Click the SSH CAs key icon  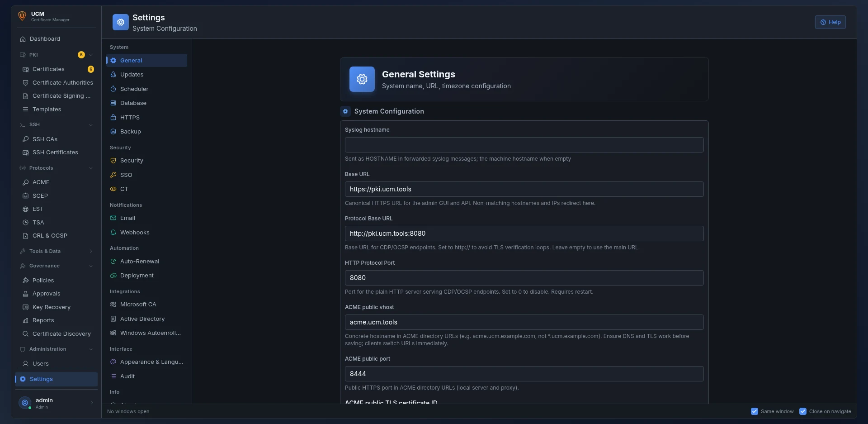tap(25, 139)
